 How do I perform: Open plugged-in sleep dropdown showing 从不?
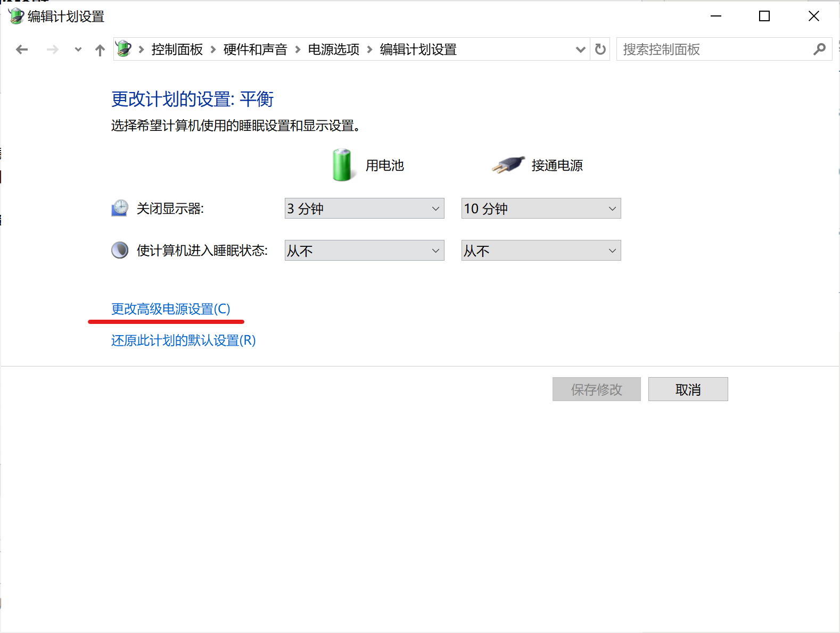pyautogui.click(x=541, y=251)
